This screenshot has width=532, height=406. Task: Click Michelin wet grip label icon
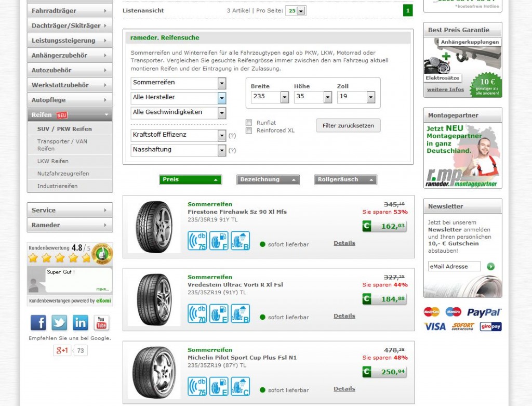pos(240,386)
